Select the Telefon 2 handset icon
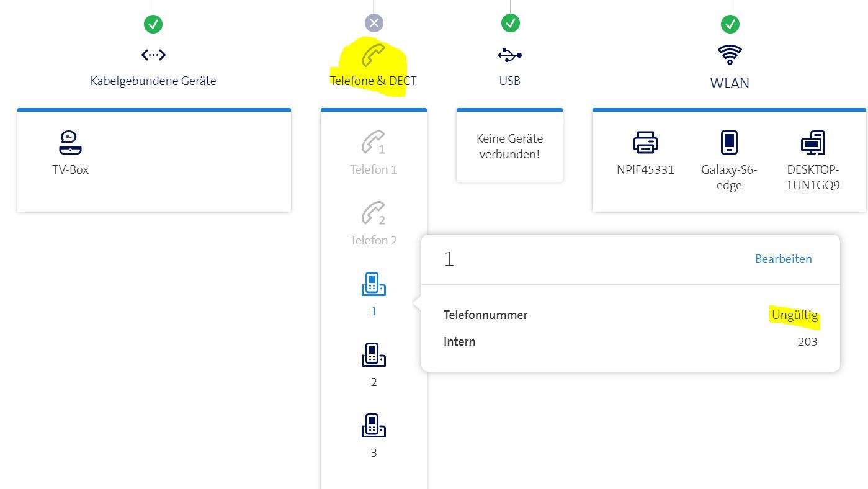The height and width of the screenshot is (489, 868). tap(373, 214)
